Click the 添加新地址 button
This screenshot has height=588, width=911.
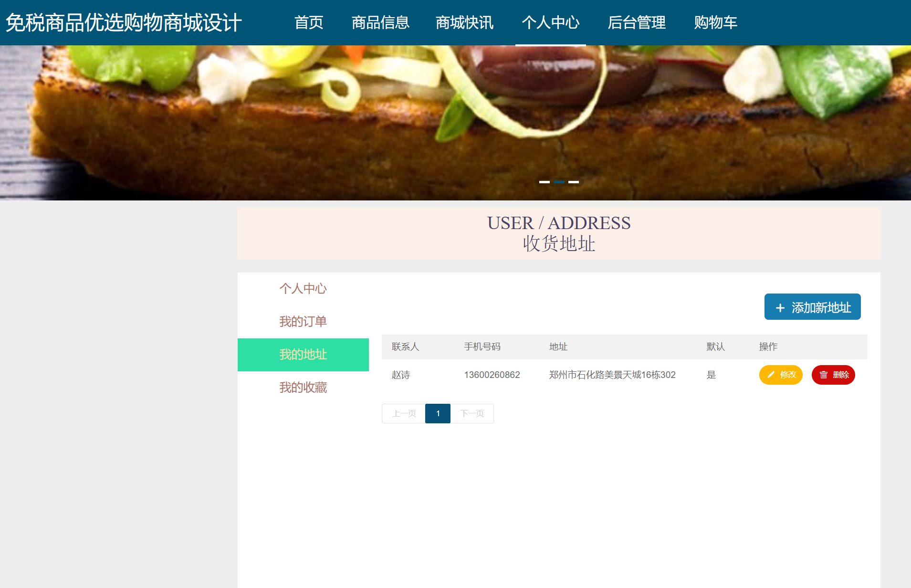[x=812, y=307]
